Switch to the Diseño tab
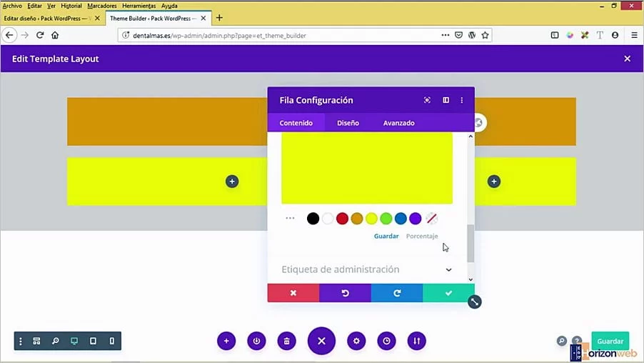 348,123
